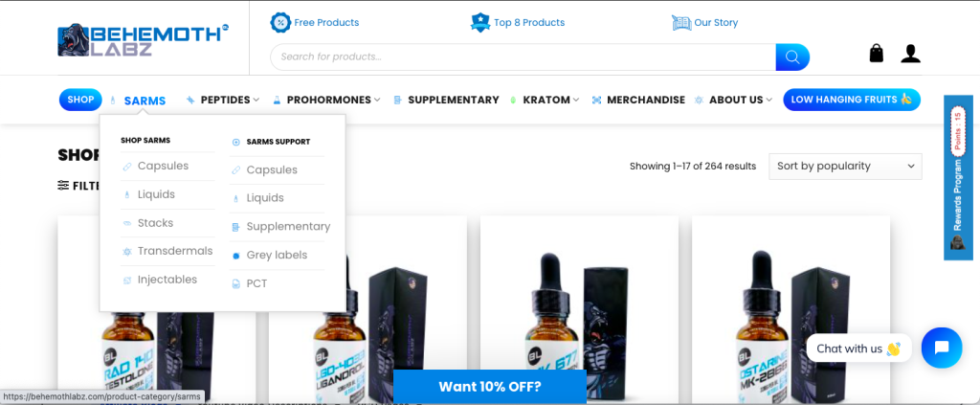The width and height of the screenshot is (980, 405).
Task: Click the Free Products badge icon
Action: tap(280, 23)
